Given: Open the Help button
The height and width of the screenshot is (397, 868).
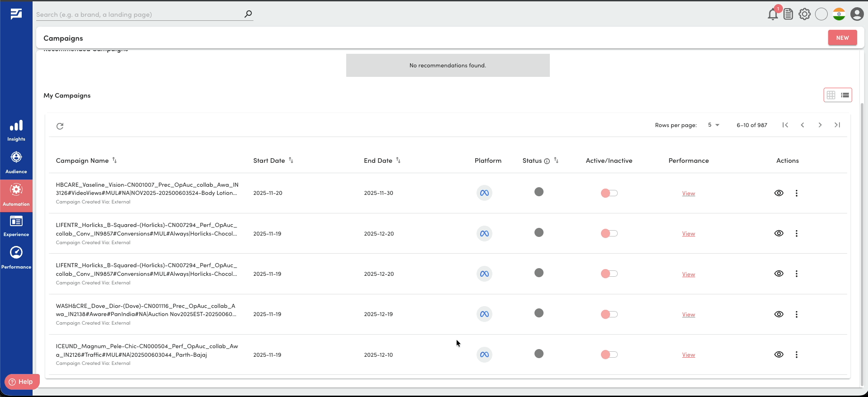Looking at the screenshot, I should pyautogui.click(x=22, y=382).
